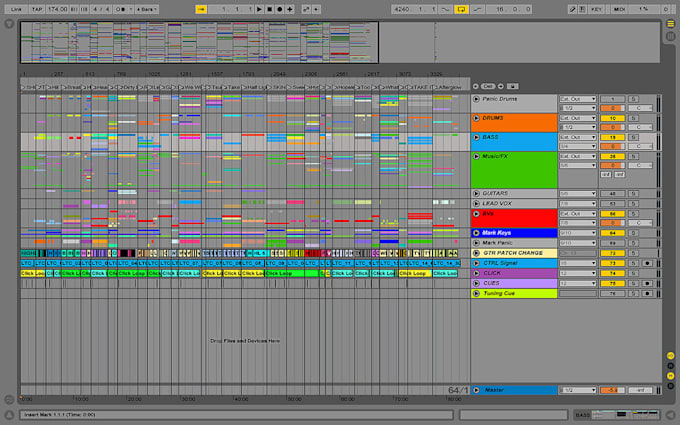Image resolution: width=680 pixels, height=425 pixels.
Task: Toggle the yellow Follow playback button
Action: click(x=201, y=9)
